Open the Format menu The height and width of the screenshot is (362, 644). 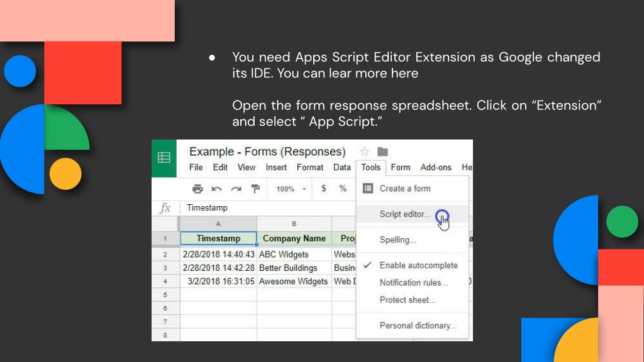(x=310, y=167)
